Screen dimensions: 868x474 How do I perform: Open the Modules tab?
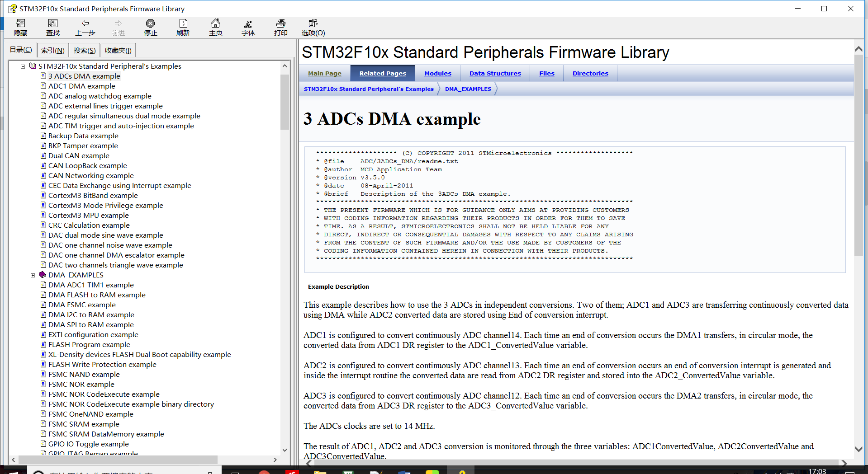(437, 73)
